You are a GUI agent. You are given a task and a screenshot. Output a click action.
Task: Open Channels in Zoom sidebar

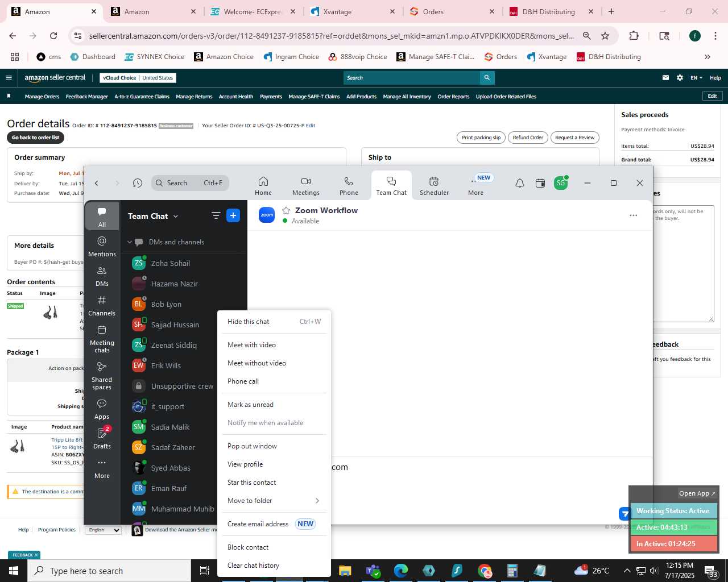tap(102, 305)
